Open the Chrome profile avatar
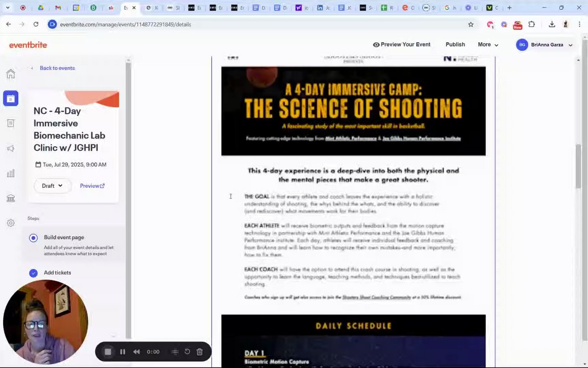 (565, 24)
